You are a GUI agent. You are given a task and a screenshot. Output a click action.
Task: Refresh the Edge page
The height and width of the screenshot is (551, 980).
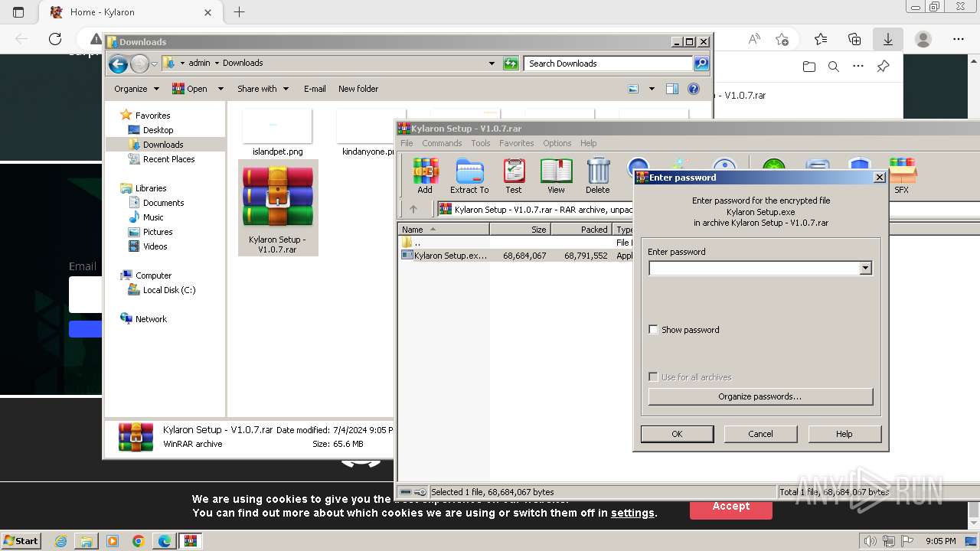(55, 39)
